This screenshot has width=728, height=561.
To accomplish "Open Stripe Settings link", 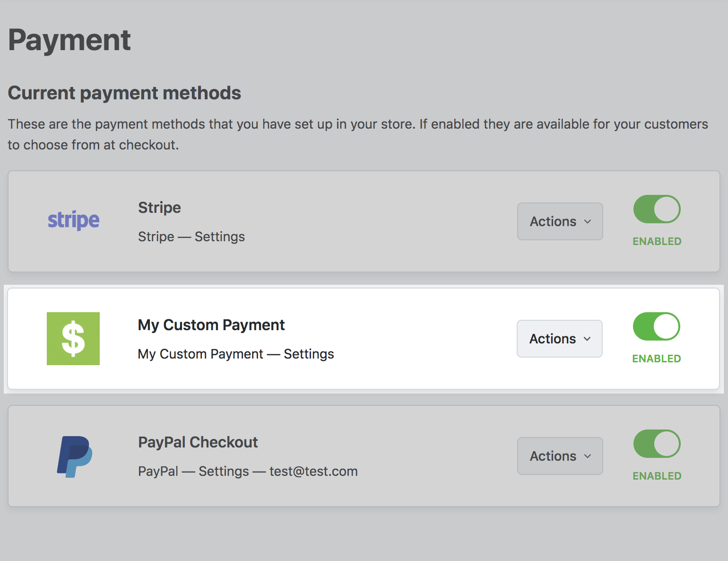I will pyautogui.click(x=220, y=237).
